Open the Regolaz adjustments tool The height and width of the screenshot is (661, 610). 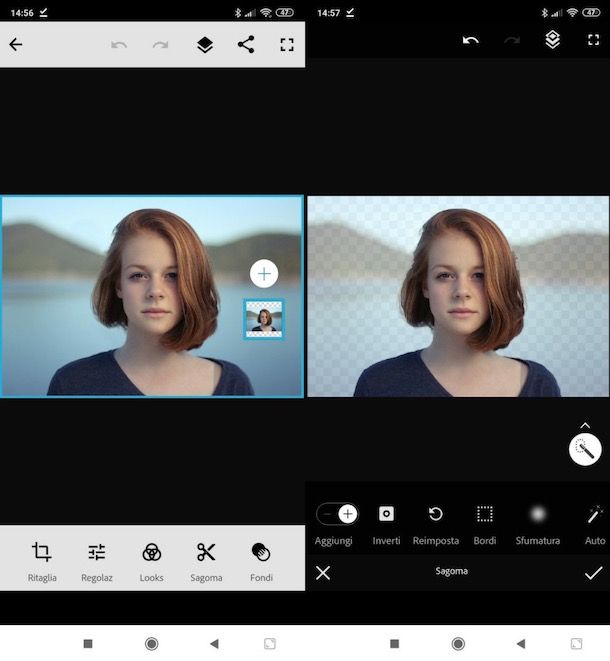97,560
